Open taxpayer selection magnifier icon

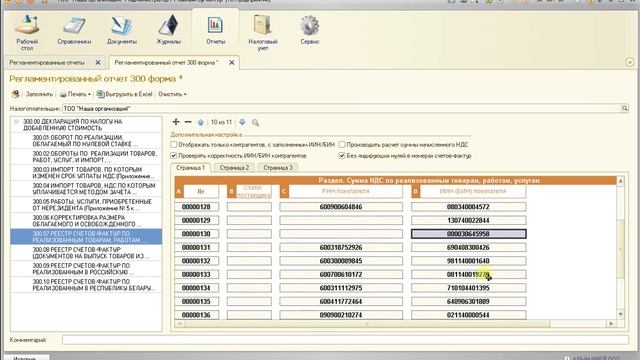624,108
